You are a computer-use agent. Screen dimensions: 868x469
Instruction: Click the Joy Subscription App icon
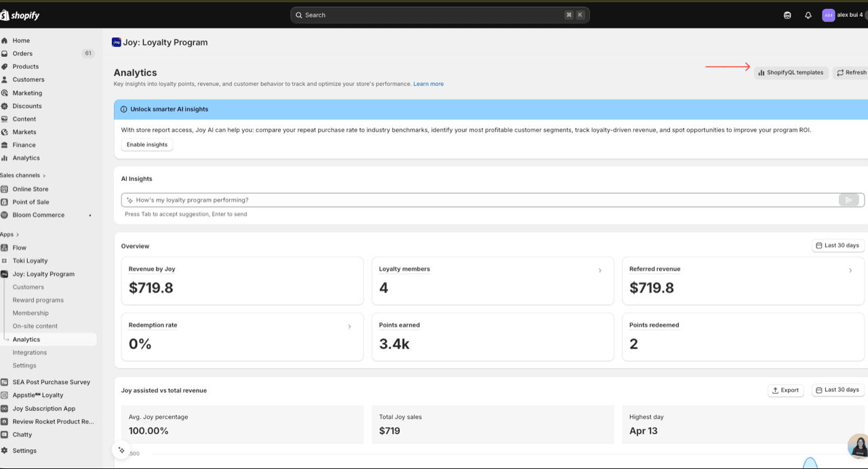[x=5, y=409]
